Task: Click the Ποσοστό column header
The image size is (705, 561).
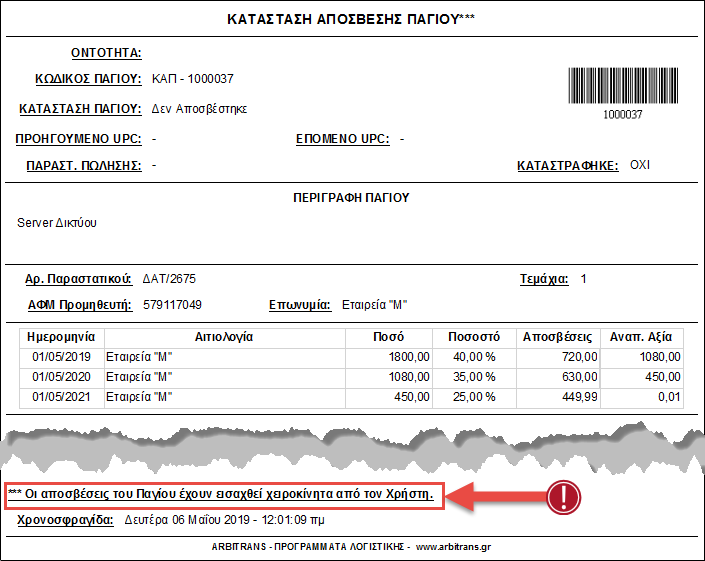Action: click(474, 337)
